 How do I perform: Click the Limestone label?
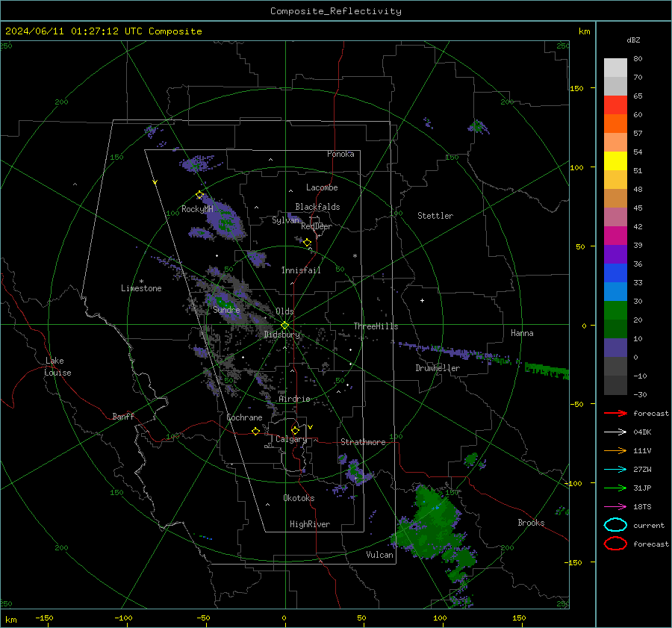pos(141,288)
